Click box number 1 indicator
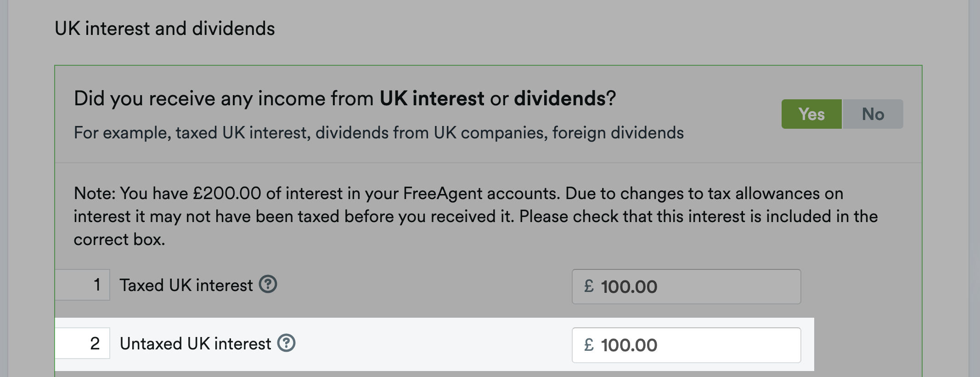 [x=83, y=285]
